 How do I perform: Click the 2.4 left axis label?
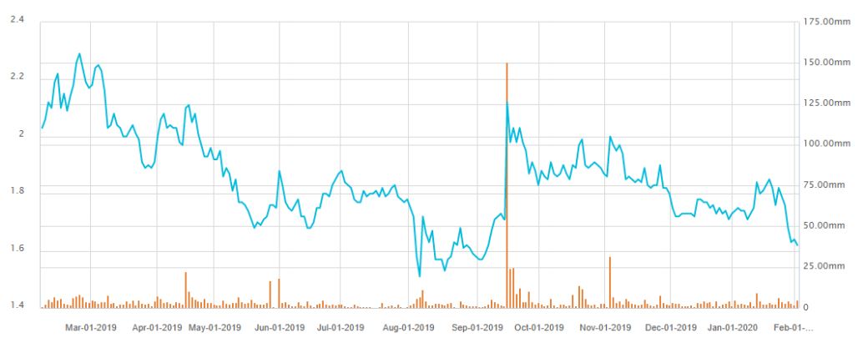coord(16,19)
